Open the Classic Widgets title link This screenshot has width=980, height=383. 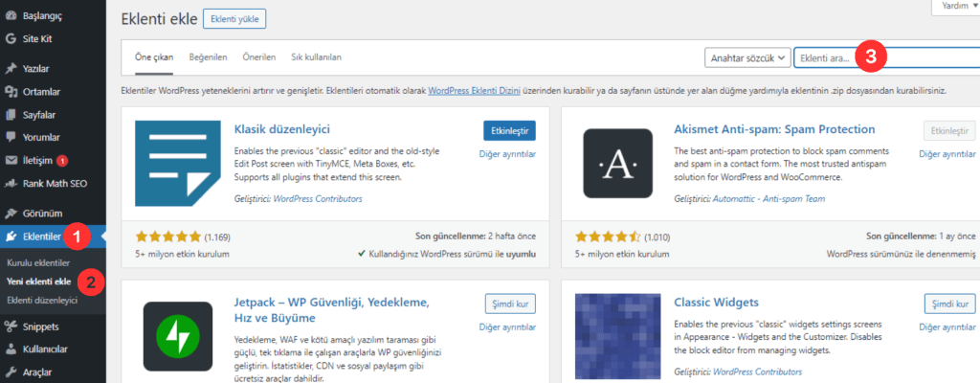click(x=716, y=303)
